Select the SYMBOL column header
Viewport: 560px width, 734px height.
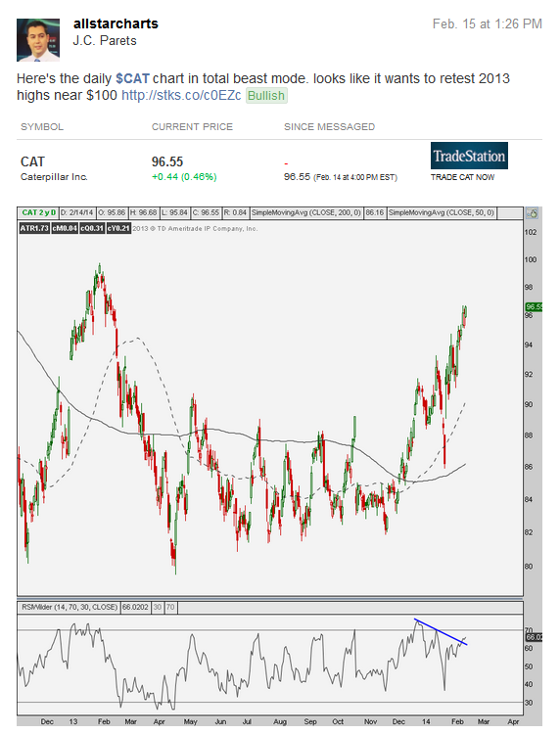(x=42, y=127)
